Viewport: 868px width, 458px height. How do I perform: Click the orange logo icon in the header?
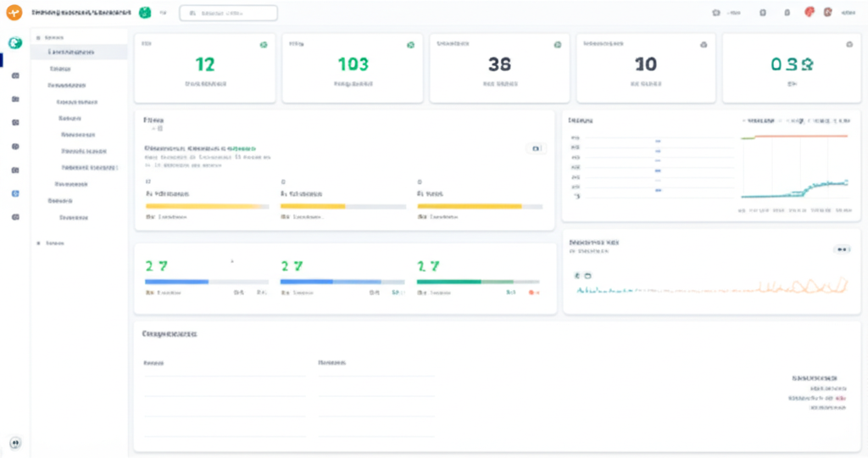tap(14, 14)
